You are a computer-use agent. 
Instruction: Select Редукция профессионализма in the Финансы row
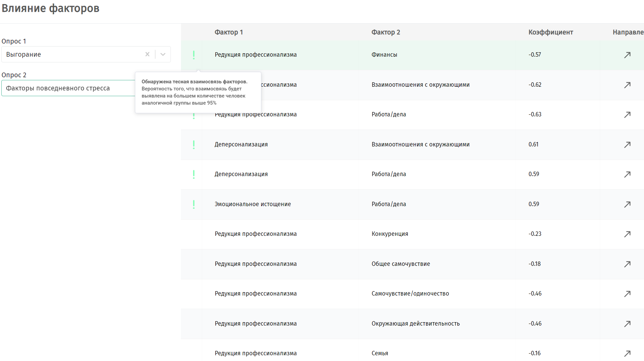(x=256, y=55)
